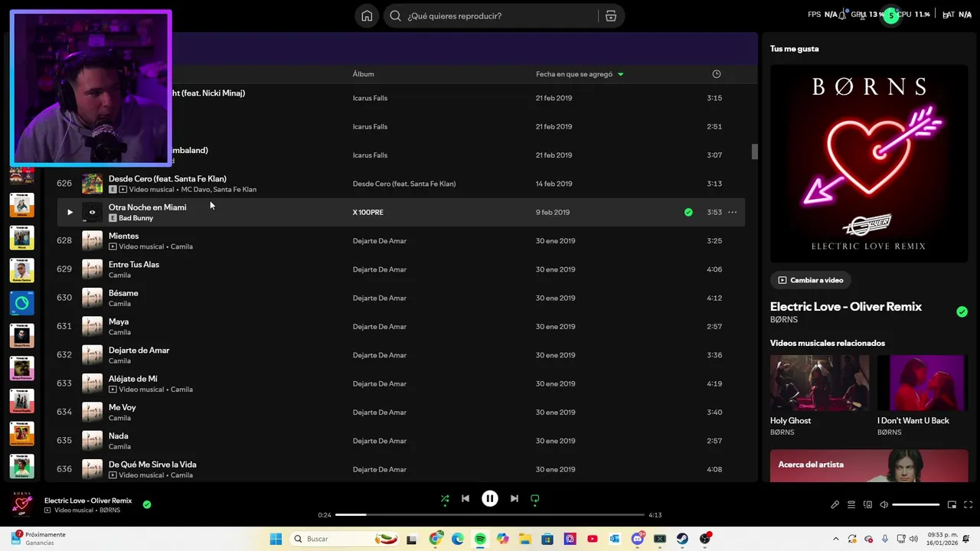Open Google Chrome from the taskbar
Screen dimensions: 980x551
[436, 539]
